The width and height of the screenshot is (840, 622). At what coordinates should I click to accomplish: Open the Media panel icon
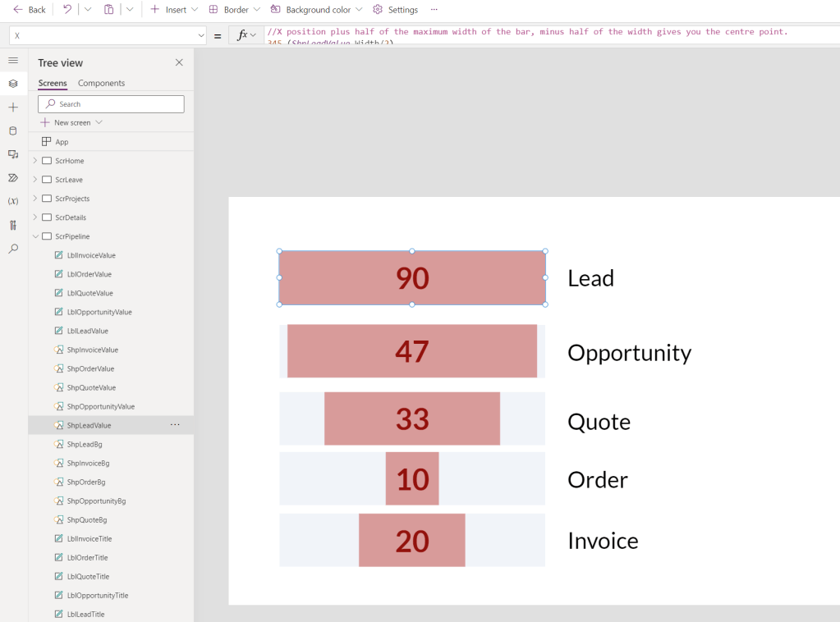coord(12,154)
